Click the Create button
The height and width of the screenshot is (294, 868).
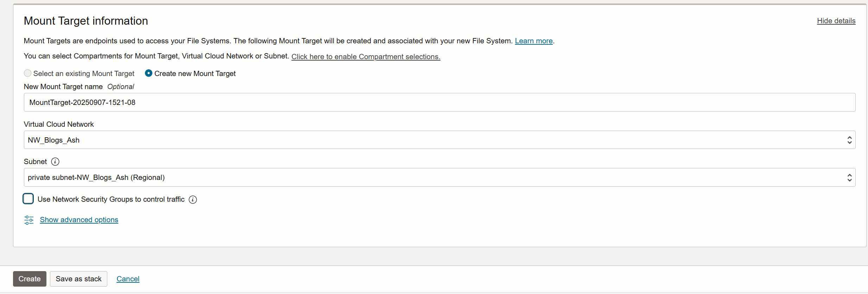tap(30, 279)
